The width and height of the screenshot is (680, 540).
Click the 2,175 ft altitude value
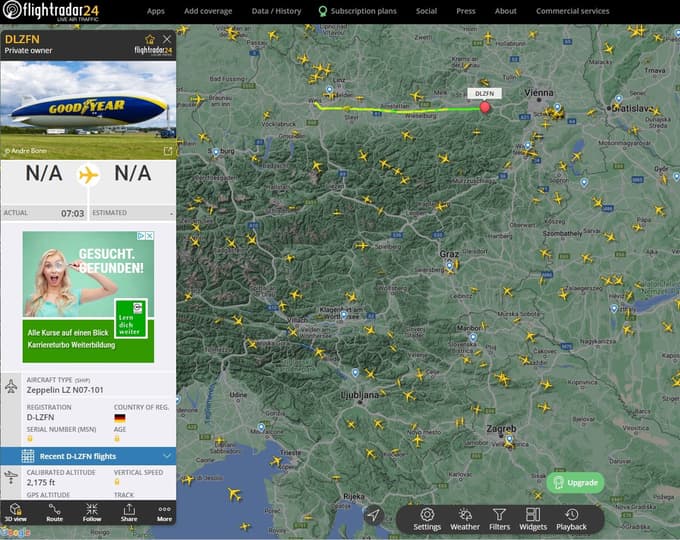[41, 482]
